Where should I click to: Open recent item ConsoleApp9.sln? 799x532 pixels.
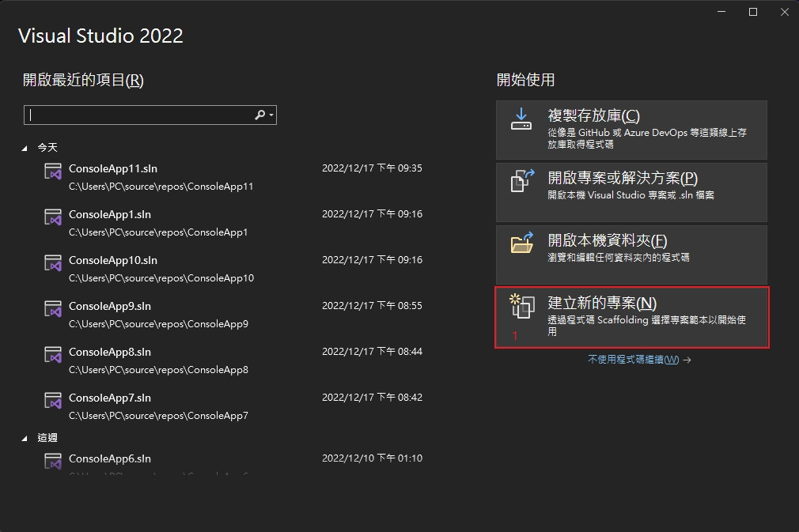(x=233, y=315)
